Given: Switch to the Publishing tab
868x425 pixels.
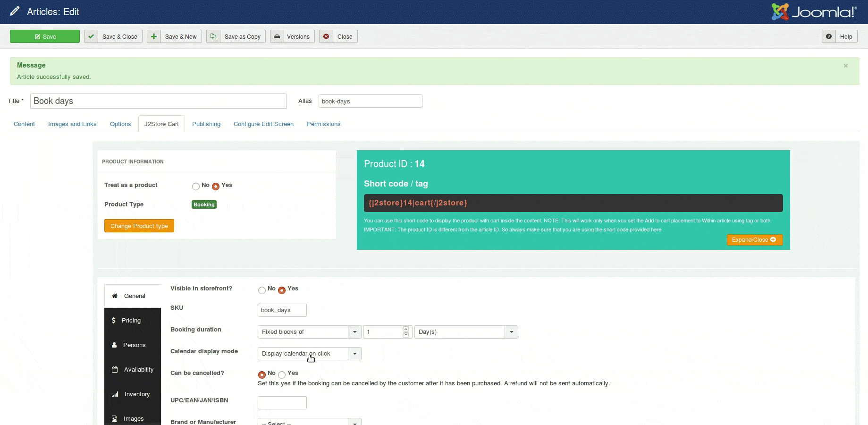Looking at the screenshot, I should point(206,124).
